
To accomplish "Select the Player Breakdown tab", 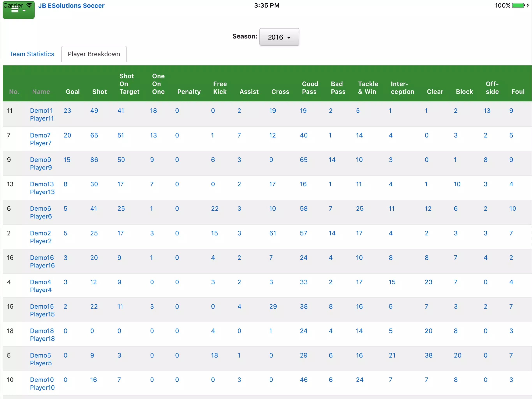I will [x=94, y=54].
